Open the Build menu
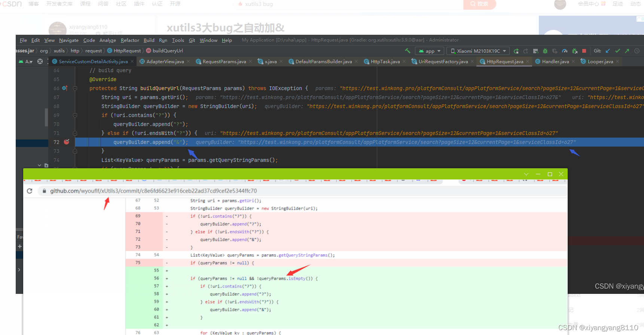Screen dimensions: 644x335 [149, 40]
